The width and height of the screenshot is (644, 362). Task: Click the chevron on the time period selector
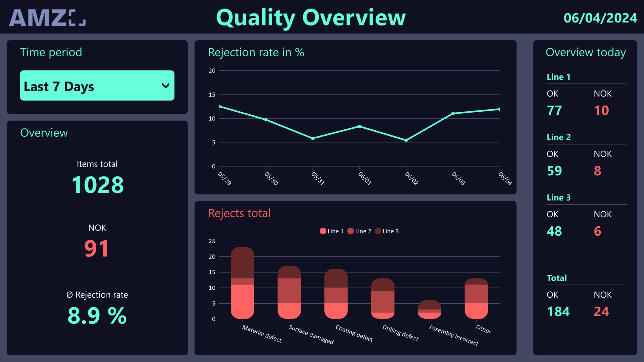[166, 85]
